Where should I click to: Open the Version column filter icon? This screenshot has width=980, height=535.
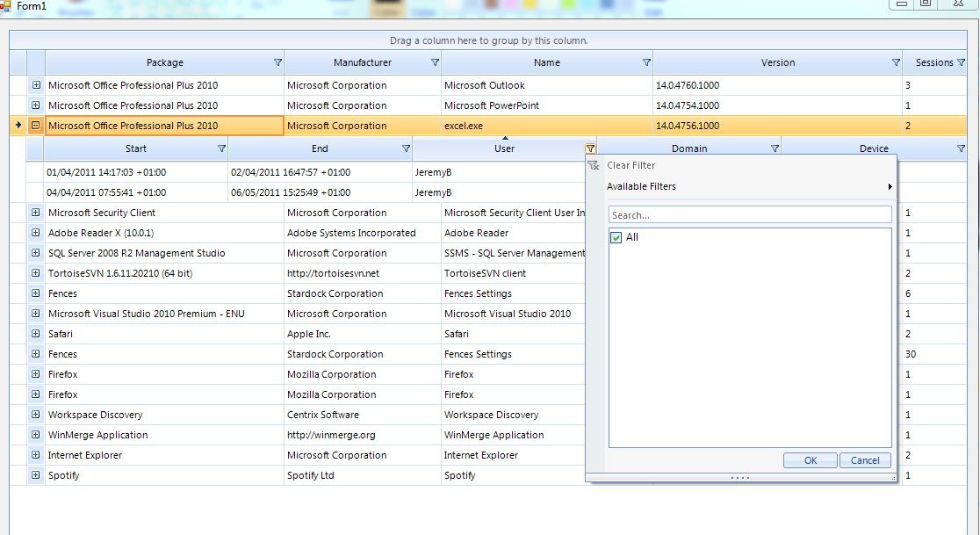pyautogui.click(x=897, y=62)
